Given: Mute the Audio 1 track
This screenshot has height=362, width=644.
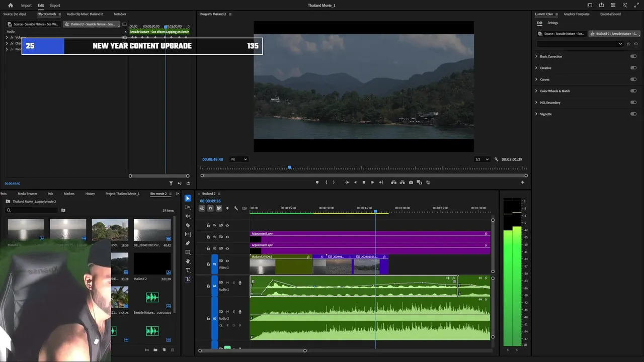Looking at the screenshot, I should click(227, 283).
